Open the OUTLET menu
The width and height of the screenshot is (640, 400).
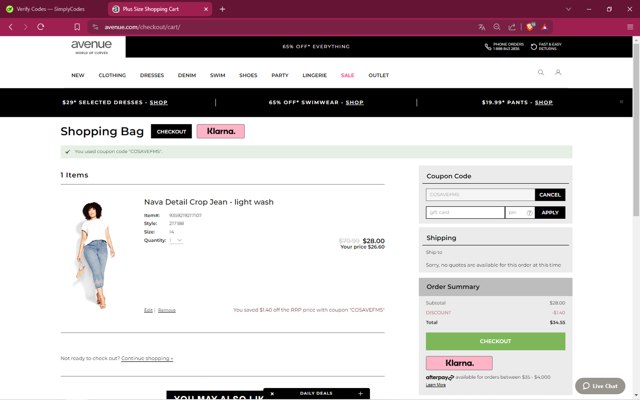click(x=378, y=75)
